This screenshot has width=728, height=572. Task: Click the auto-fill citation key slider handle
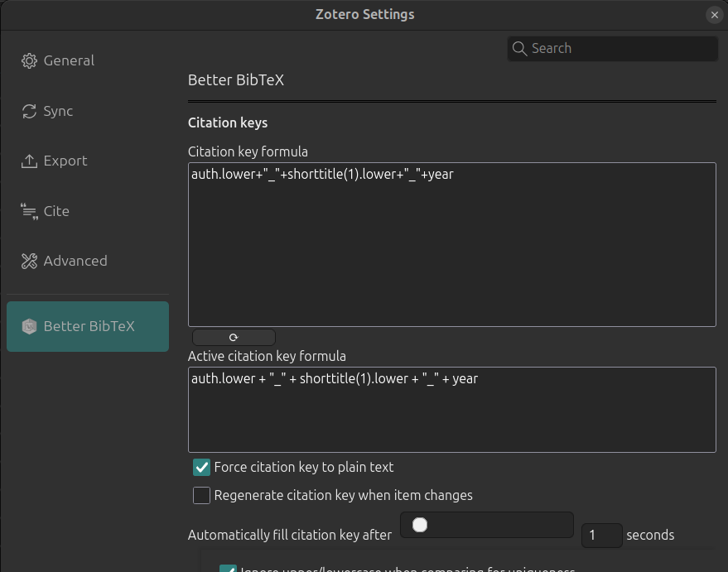[x=420, y=525]
